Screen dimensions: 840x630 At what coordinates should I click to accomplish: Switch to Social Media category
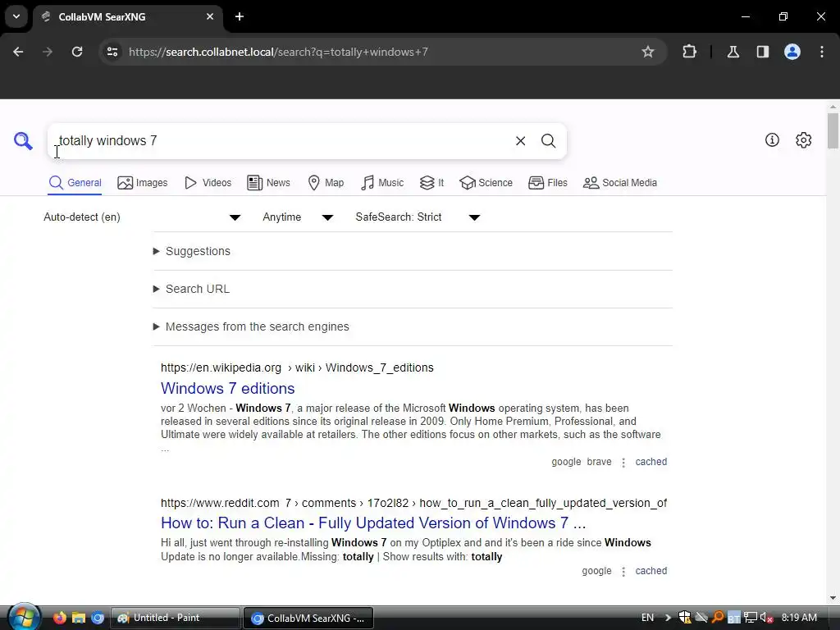(620, 183)
